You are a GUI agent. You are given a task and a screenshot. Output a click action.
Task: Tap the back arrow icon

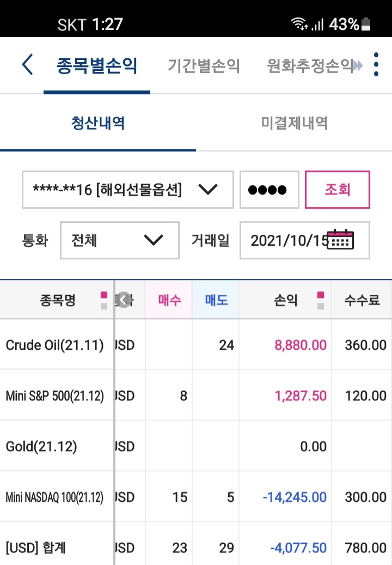click(27, 64)
